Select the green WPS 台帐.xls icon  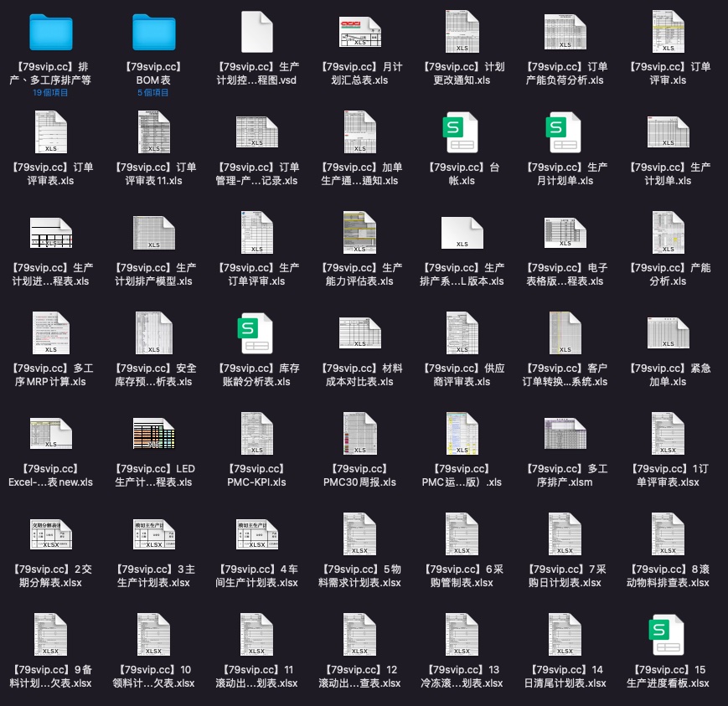[x=460, y=132]
